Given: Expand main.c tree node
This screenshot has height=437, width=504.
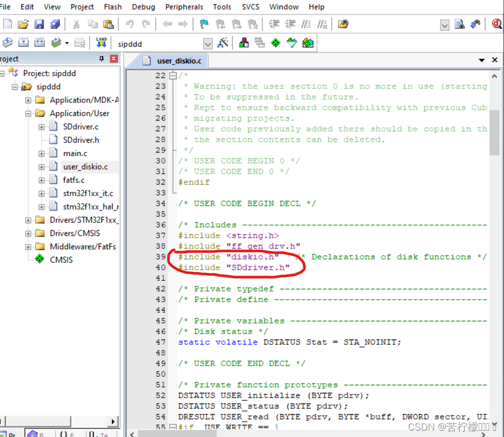Looking at the screenshot, I should 42,154.
